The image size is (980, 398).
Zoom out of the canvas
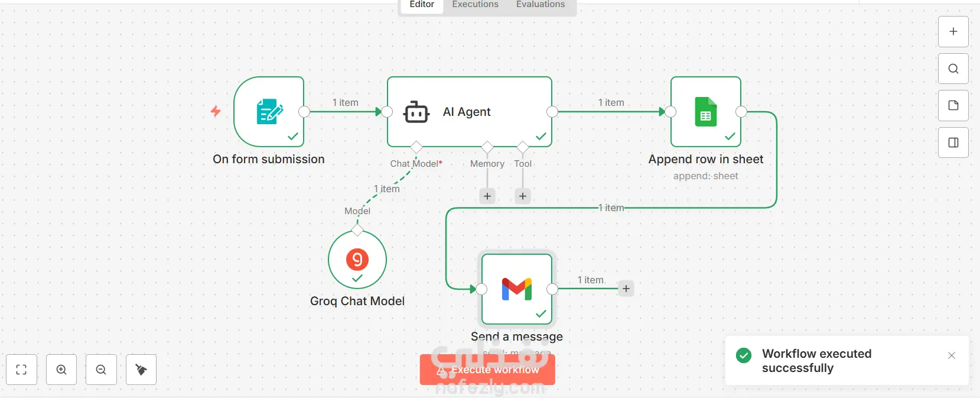coord(101,370)
